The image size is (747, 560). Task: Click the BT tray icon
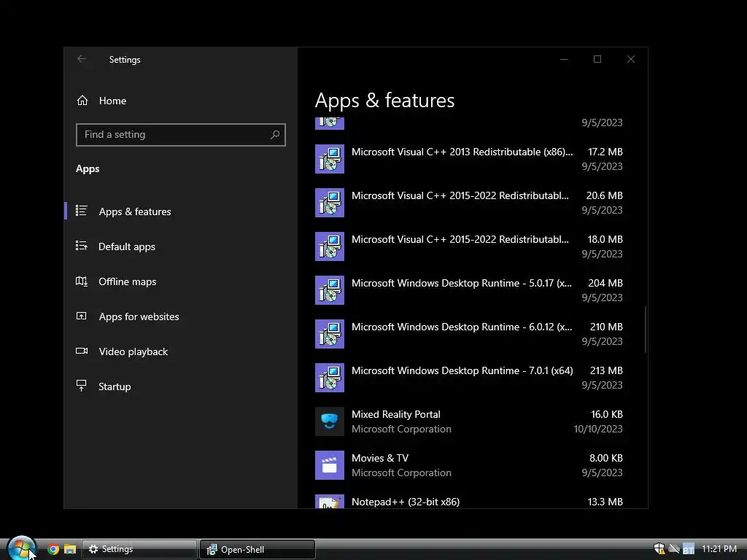coord(689,548)
